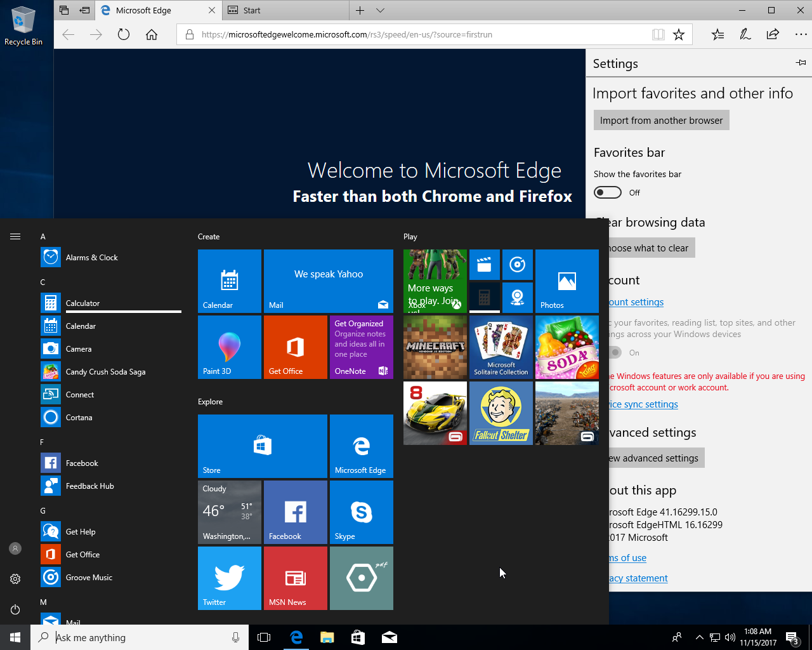
Task: Open the Mail tile saying We speak Yahoo
Action: tap(329, 281)
